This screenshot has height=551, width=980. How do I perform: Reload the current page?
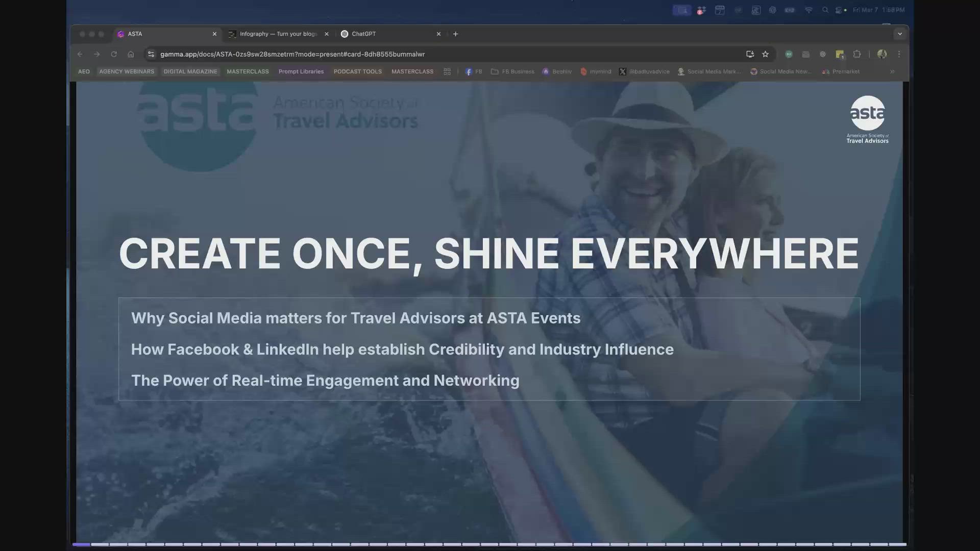point(113,54)
